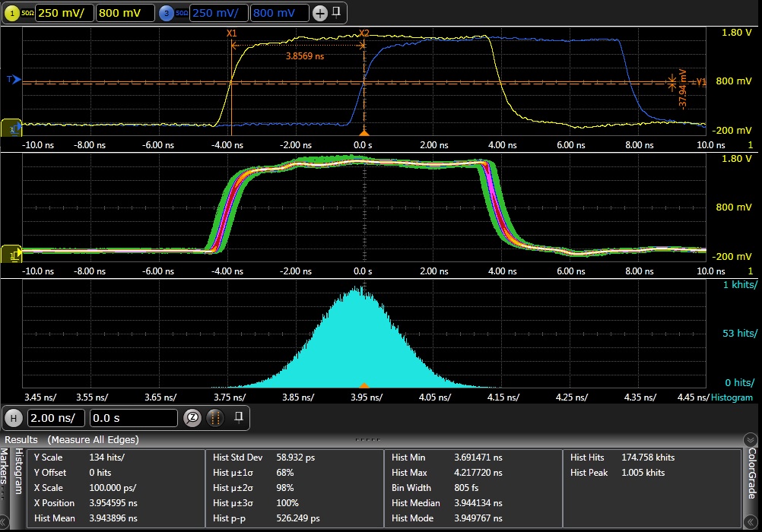Edit channel 1 scale 250 mV/ field
The width and height of the screenshot is (762, 532).
(x=64, y=13)
